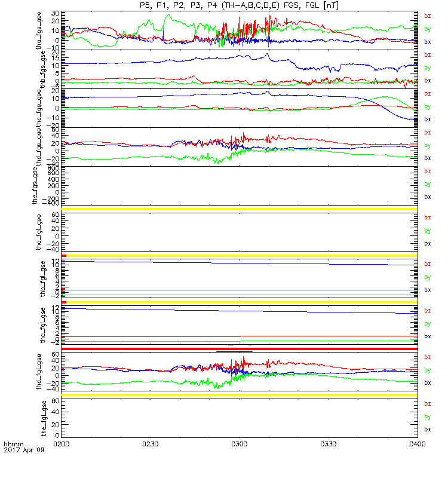Click the blue "bx" legend of thb_fgl_gse panel
Image resolution: width=448 pixels, height=478 pixels.
428,290
